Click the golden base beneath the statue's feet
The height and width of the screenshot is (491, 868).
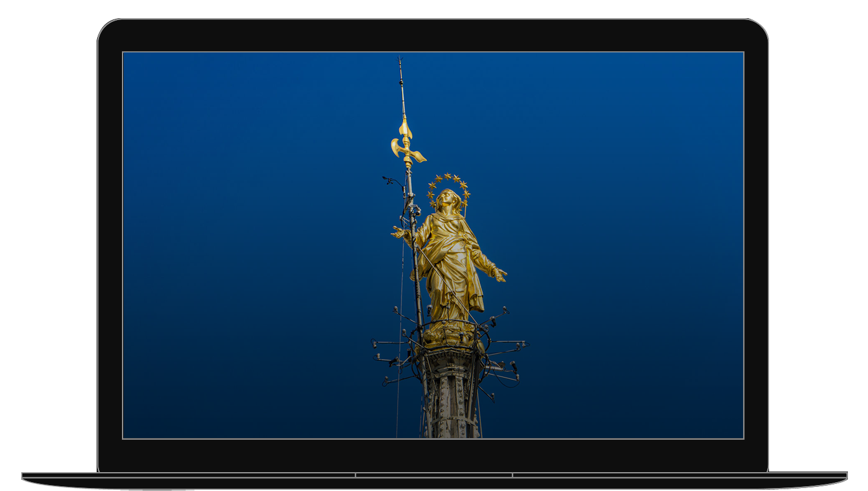click(x=449, y=334)
